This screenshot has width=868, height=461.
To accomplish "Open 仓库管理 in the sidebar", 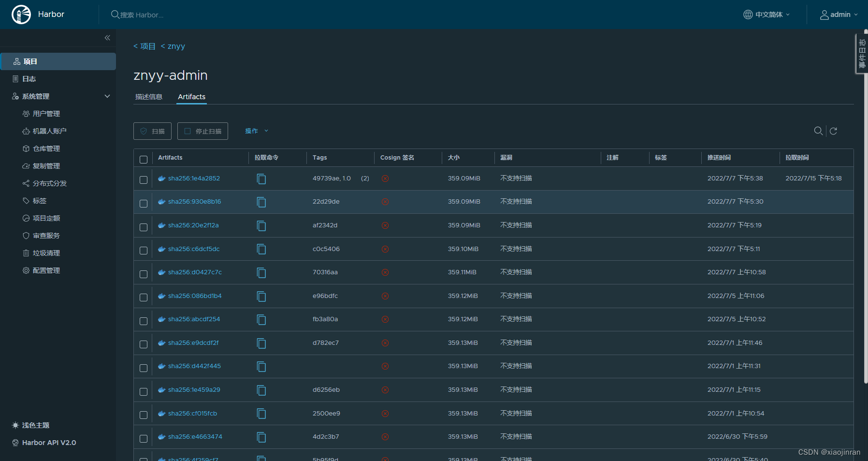I will (46, 149).
